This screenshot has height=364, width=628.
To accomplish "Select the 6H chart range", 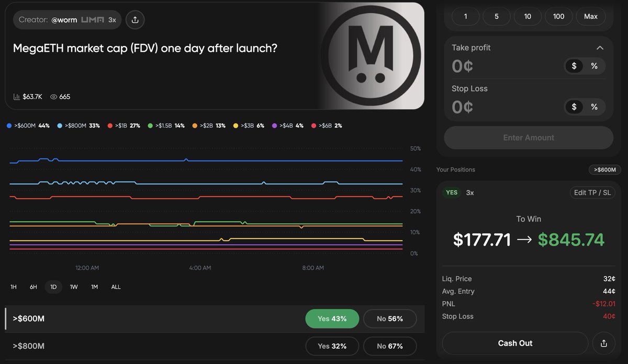I will pyautogui.click(x=33, y=287).
